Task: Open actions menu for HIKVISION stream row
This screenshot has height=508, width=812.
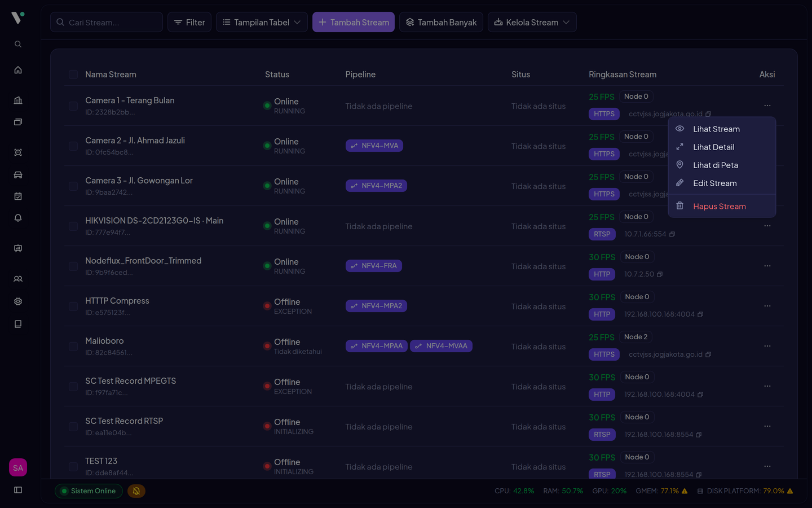Action: click(767, 226)
